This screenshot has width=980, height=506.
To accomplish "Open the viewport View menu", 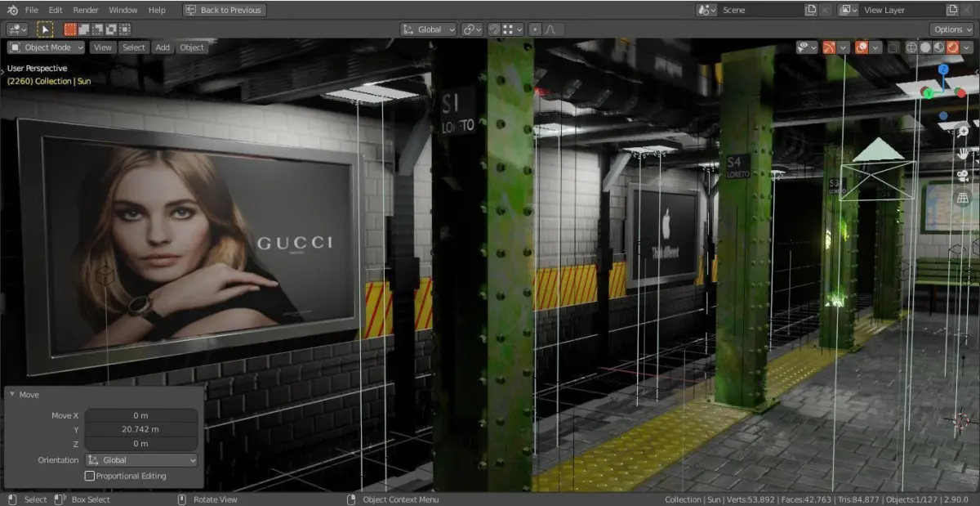I will (x=102, y=47).
